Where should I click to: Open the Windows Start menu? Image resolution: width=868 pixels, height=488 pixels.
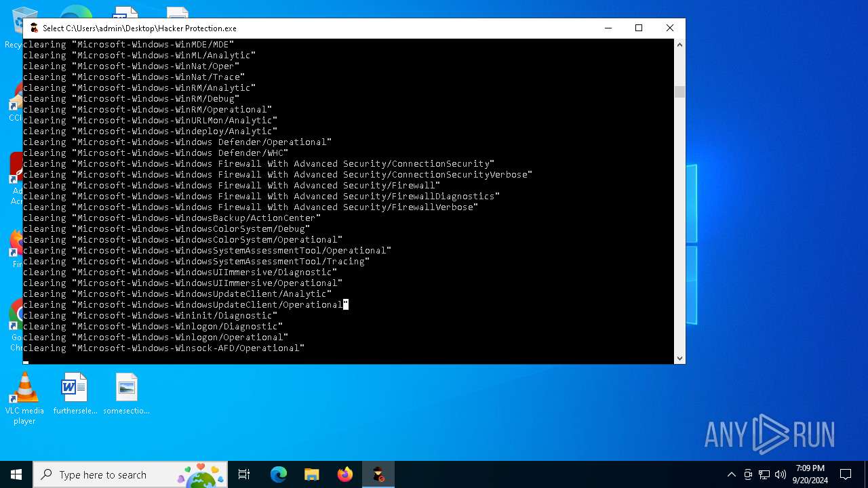(x=16, y=474)
